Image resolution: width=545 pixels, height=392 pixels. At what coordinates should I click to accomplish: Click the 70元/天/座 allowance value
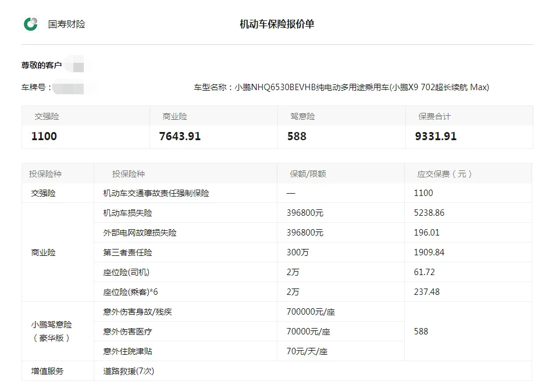(x=307, y=352)
